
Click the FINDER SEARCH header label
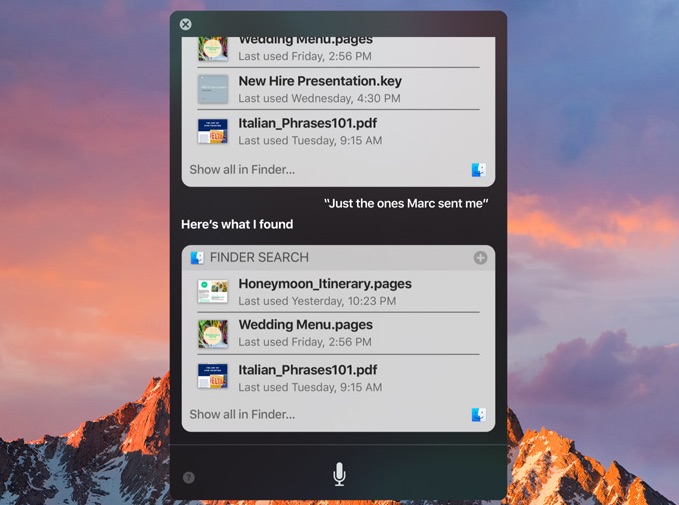[x=259, y=258]
